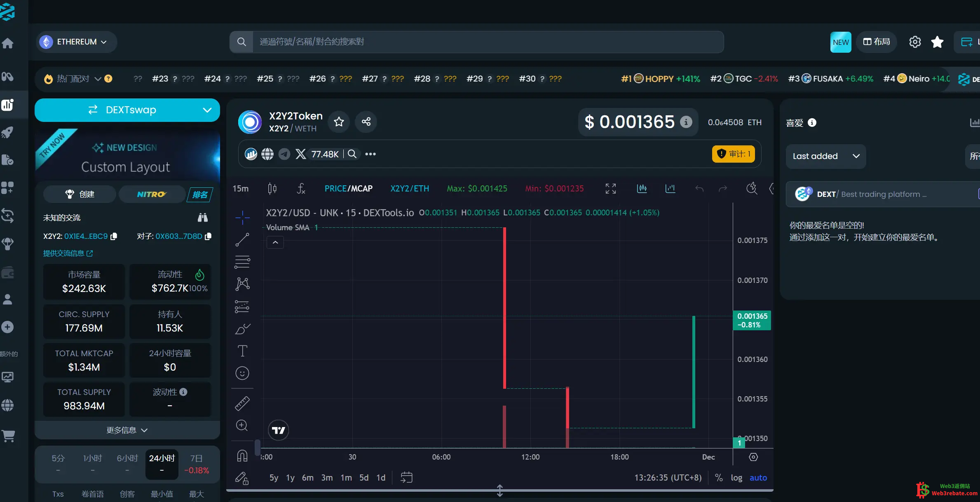The image size is (980, 502).
Task: Click the indicators fx icon
Action: pyautogui.click(x=301, y=189)
